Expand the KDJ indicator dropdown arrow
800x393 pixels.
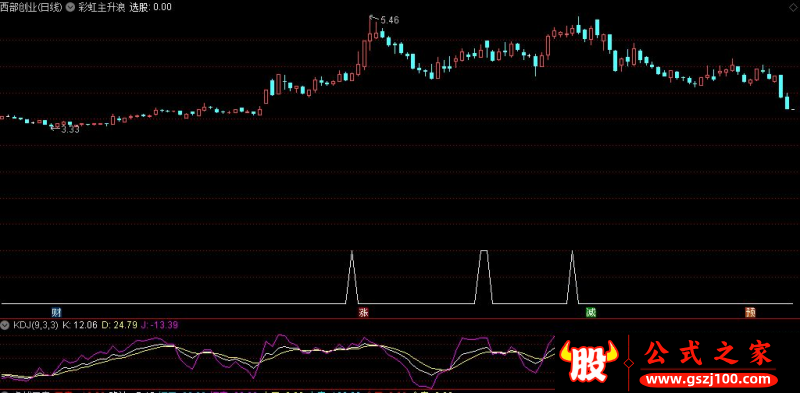click(6, 325)
